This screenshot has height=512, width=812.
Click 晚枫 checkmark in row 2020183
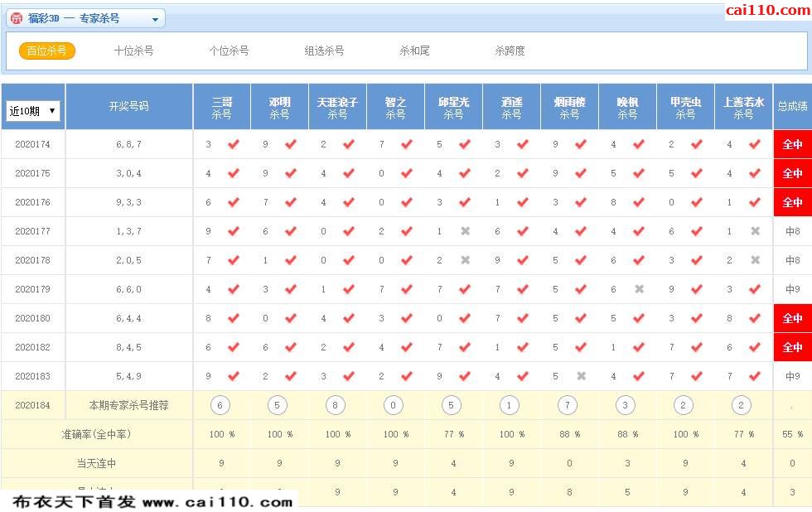click(x=639, y=376)
